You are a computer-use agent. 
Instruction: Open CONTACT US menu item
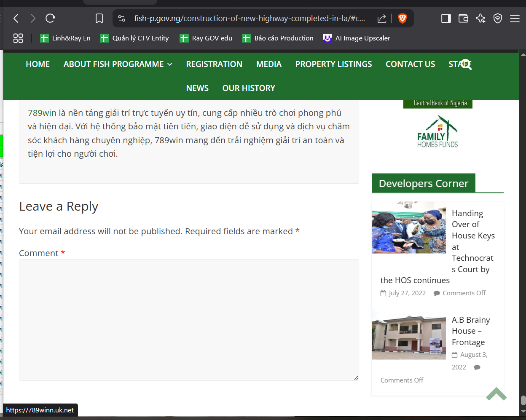click(x=410, y=64)
